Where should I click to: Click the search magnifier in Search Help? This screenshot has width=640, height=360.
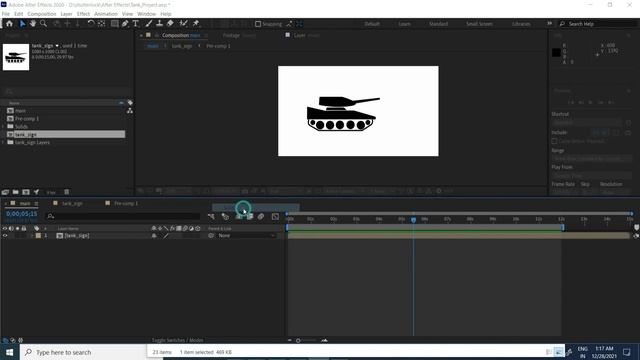(x=562, y=24)
